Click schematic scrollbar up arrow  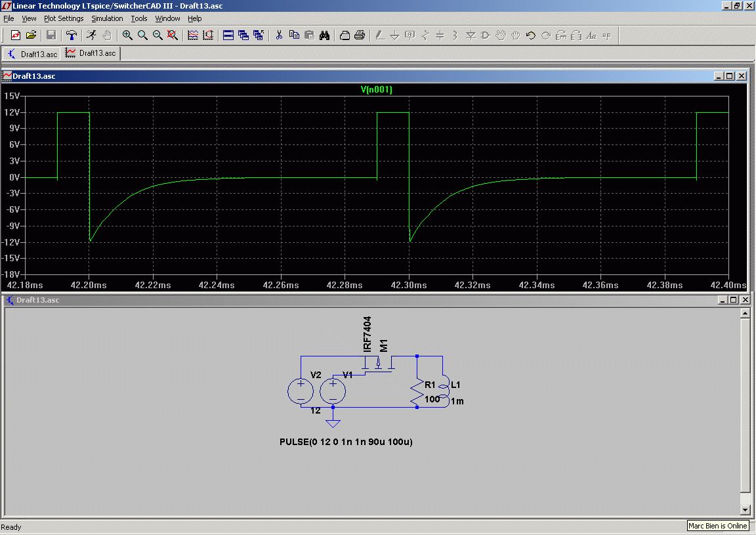(x=745, y=314)
